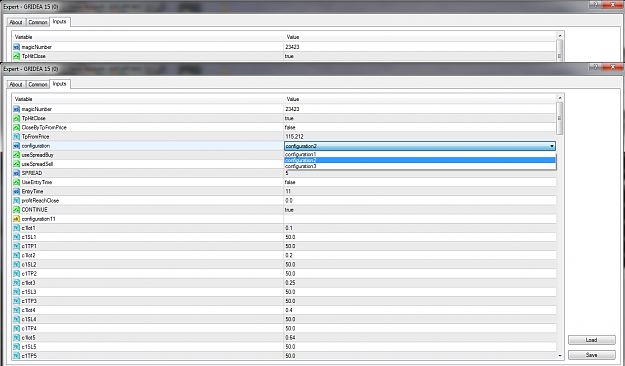Click the type icon beside c1lot5
Image resolution: width=625 pixels, height=366 pixels.
click(16, 338)
